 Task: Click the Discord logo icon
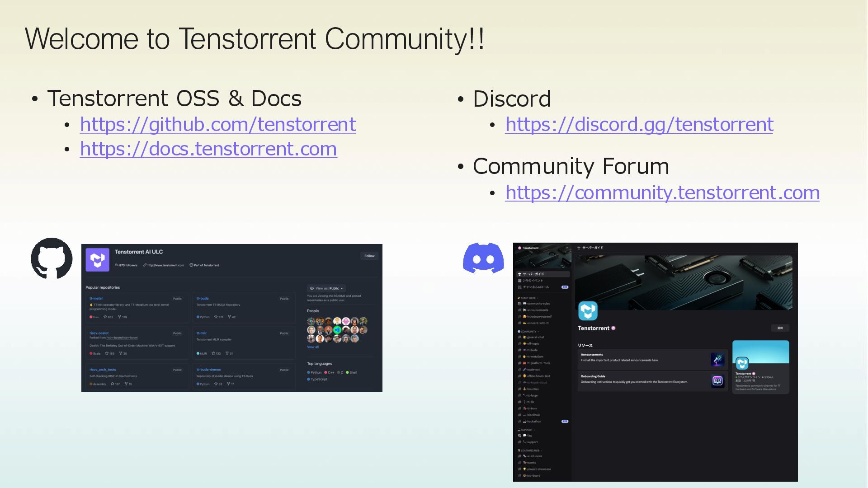[x=483, y=258]
